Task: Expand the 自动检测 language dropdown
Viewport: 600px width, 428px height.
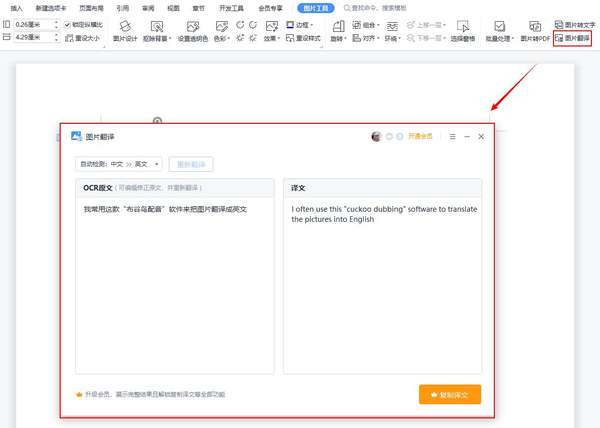Action: point(119,164)
